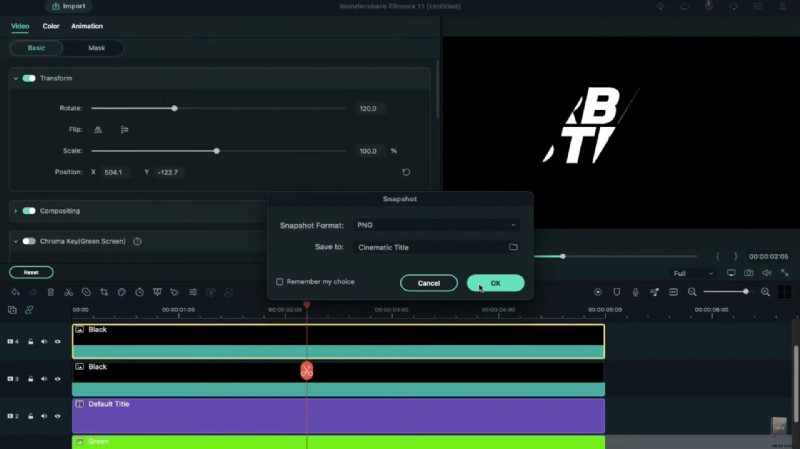Click the scissors split icon in timeline toolbar

68,292
